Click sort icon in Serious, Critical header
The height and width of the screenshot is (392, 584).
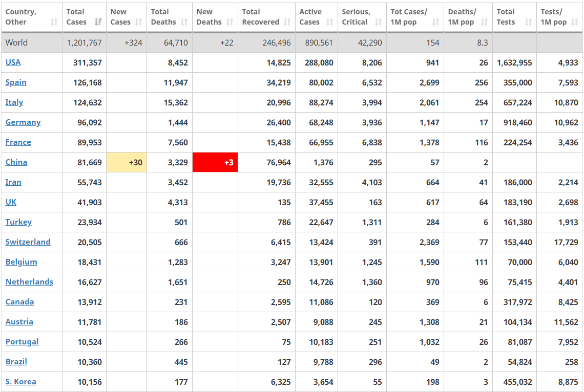[379, 22]
